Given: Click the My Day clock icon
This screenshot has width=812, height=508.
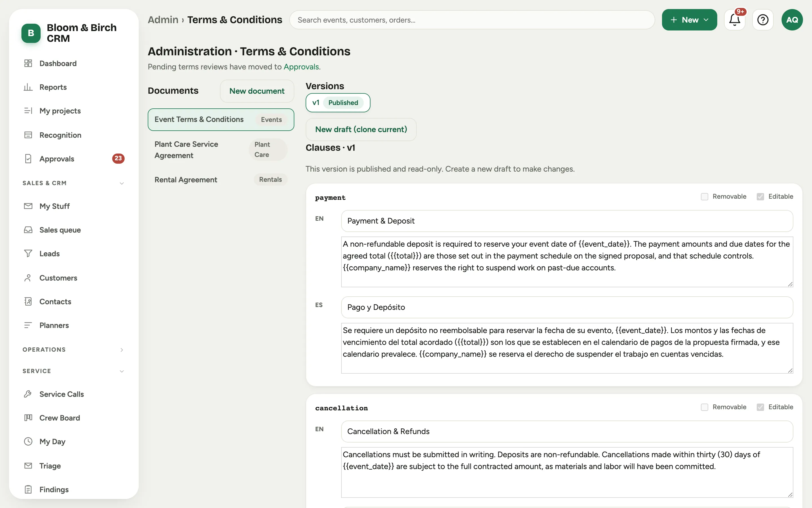Looking at the screenshot, I should [x=28, y=441].
